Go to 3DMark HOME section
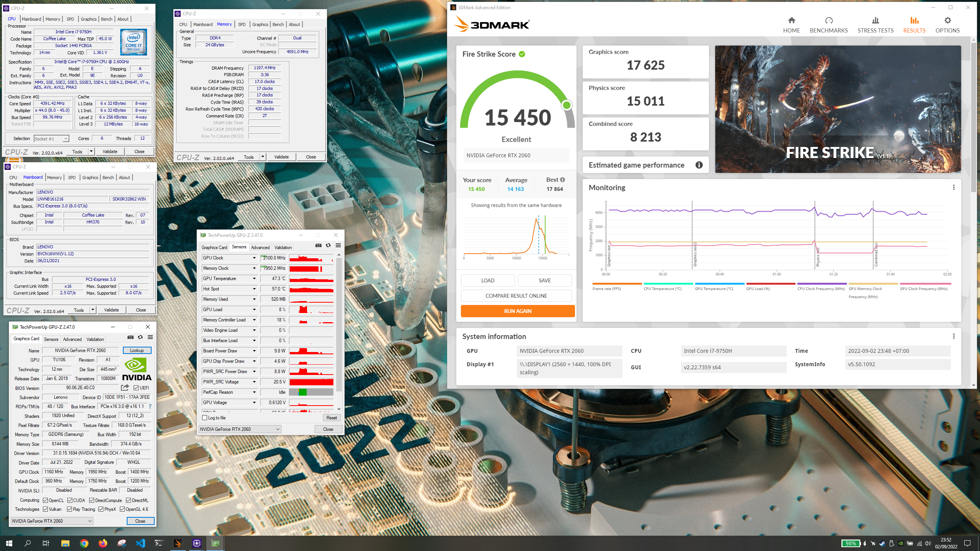 [x=791, y=25]
